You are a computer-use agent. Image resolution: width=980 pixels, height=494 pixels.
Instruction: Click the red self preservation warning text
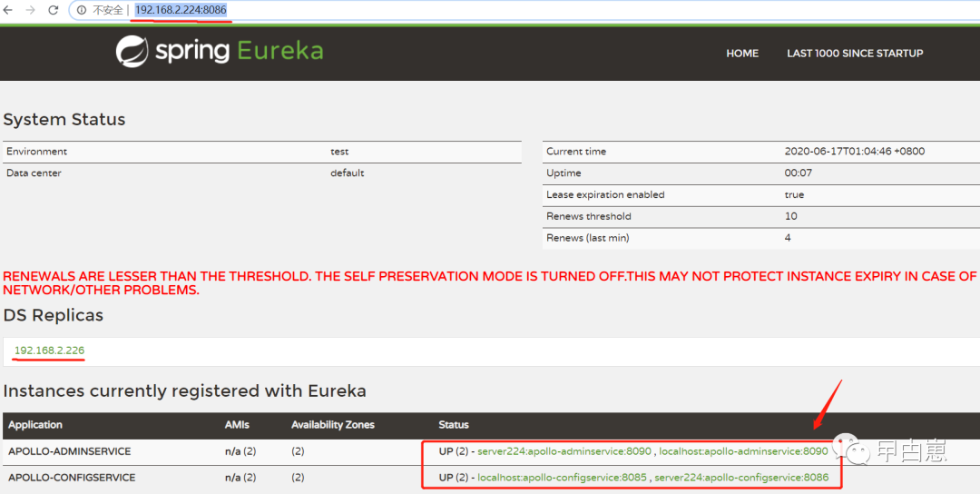[489, 283]
